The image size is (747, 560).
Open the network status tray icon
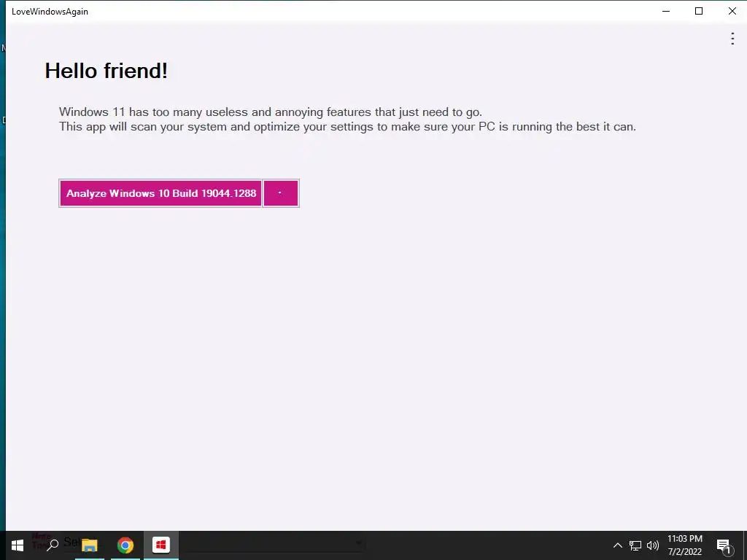(x=635, y=545)
